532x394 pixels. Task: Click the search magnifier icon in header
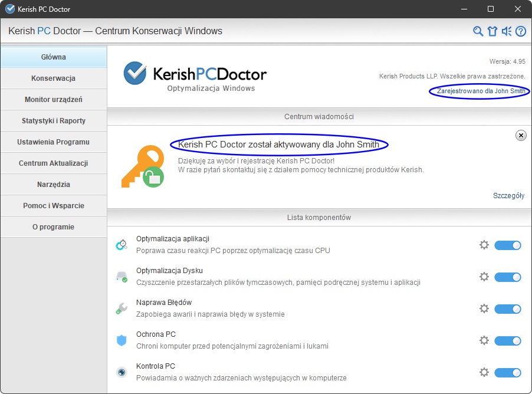click(x=478, y=31)
